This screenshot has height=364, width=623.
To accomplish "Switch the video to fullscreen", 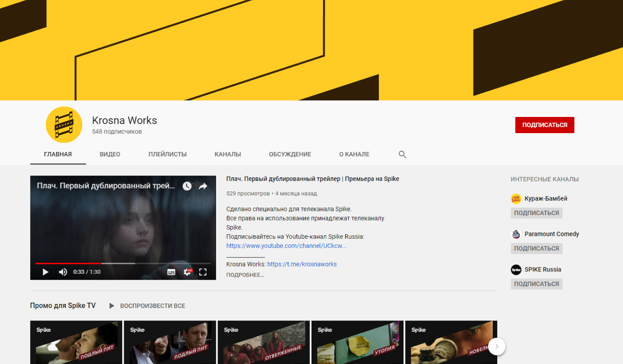I will (x=203, y=272).
